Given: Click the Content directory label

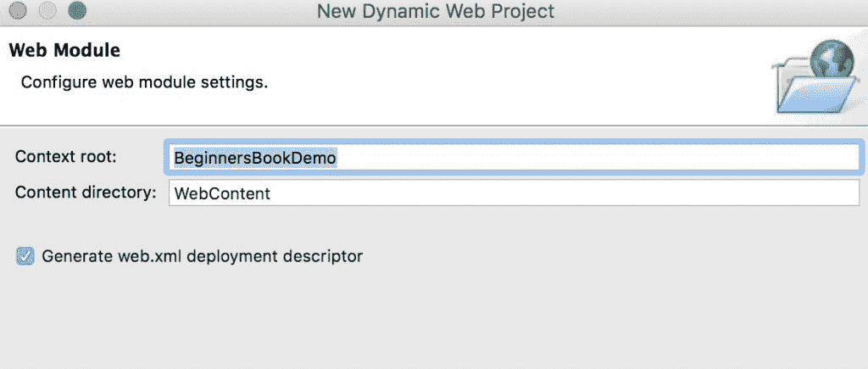Looking at the screenshot, I should [86, 193].
